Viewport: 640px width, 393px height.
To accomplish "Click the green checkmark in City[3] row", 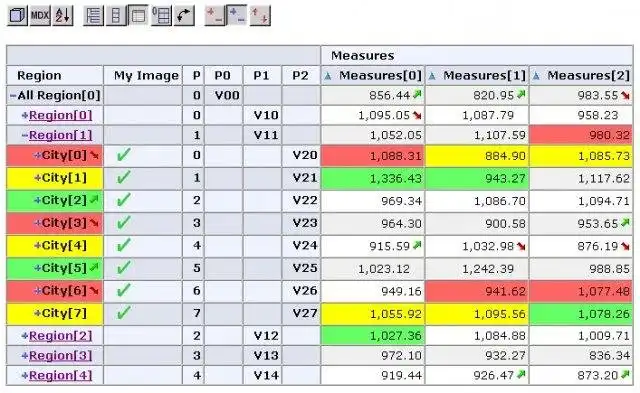I will pos(123,223).
